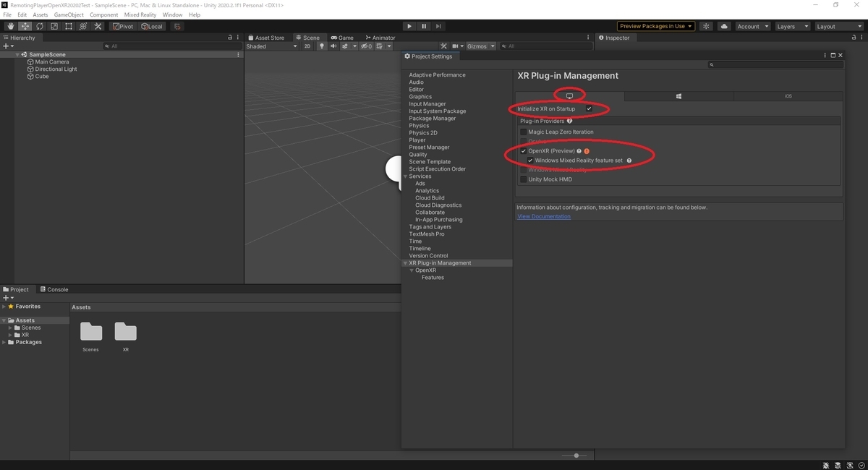Screen dimensions: 868x470
Task: Open Preview Packages in Use dropdown
Action: click(x=655, y=26)
